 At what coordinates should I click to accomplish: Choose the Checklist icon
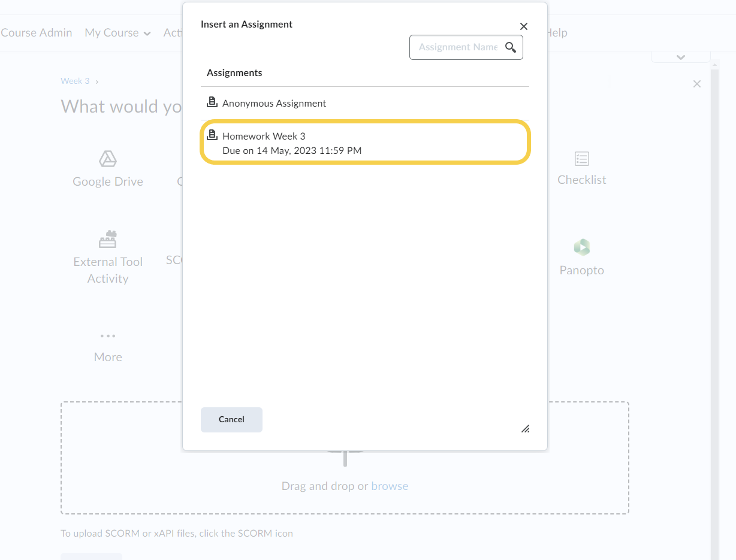(x=581, y=159)
